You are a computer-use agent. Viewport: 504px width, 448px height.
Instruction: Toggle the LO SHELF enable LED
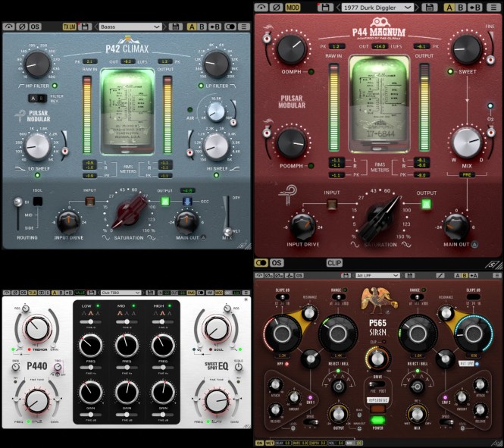38,175
